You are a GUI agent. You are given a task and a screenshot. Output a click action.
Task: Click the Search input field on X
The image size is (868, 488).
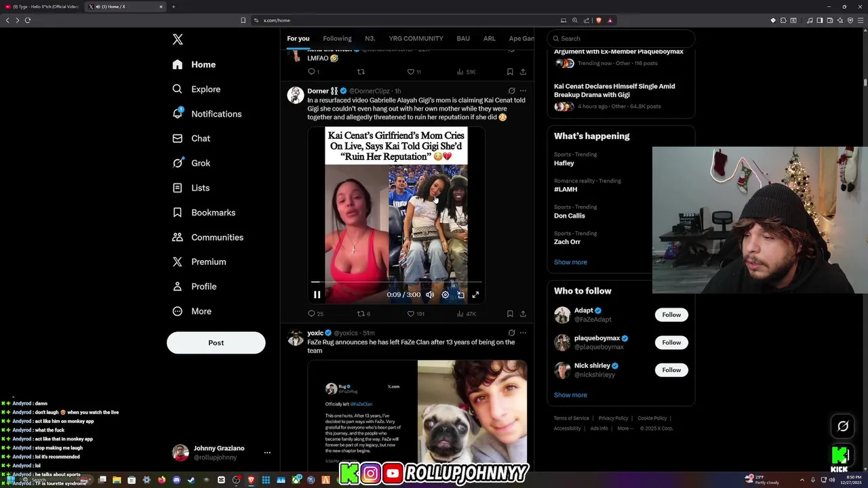[x=621, y=39]
